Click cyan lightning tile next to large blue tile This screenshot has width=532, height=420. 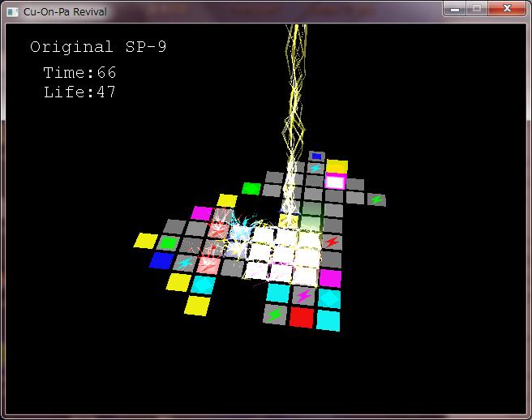click(186, 263)
